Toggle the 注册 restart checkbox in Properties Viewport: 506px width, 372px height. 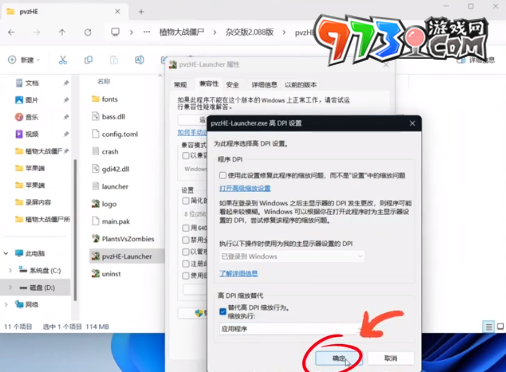pos(186,264)
